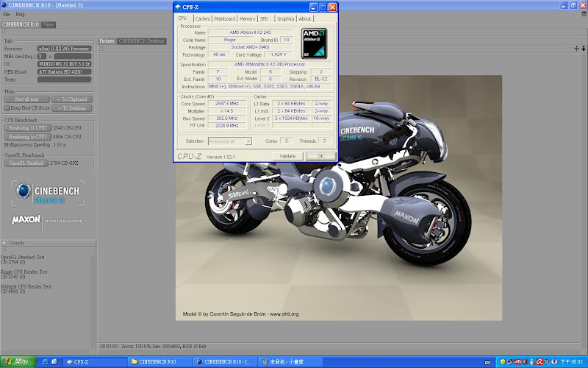The height and width of the screenshot is (368, 588).
Task: Click the Multiplier value x 14.5
Action: (227, 111)
